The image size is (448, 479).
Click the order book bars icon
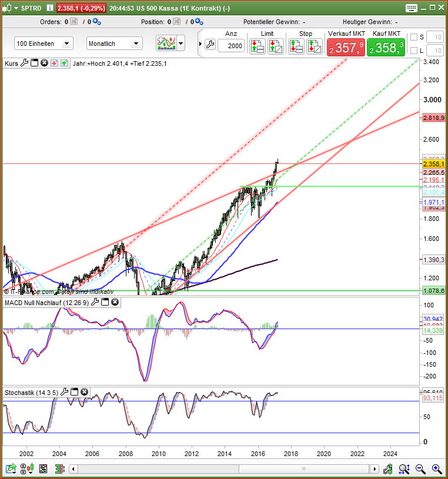coord(60,468)
